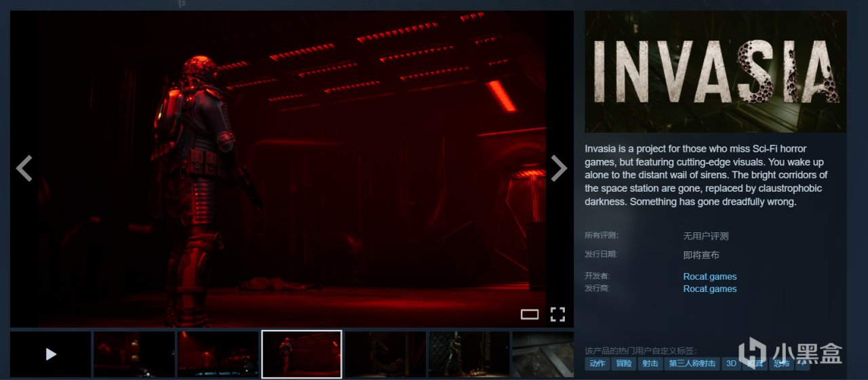The width and height of the screenshot is (868, 380).
Task: Click the 所有评测 label
Action: pyautogui.click(x=601, y=236)
